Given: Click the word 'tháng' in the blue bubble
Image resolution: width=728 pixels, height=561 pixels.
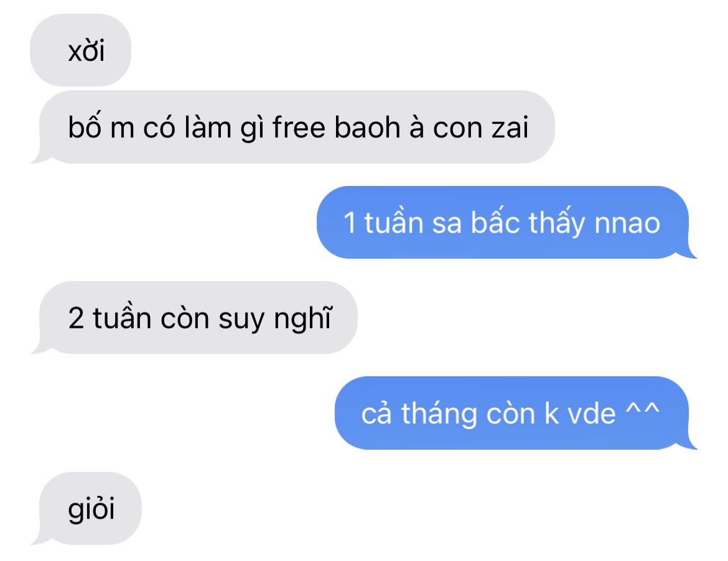Looking at the screenshot, I should coord(439,414).
